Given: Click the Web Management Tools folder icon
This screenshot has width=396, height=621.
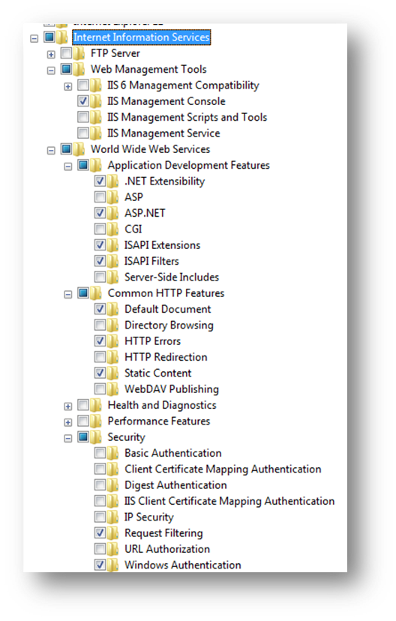Looking at the screenshot, I should (79, 69).
